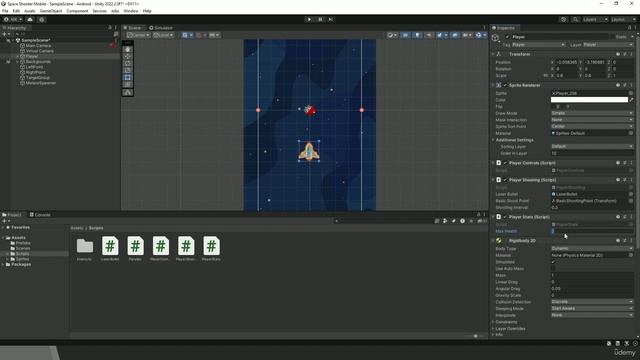Open the Collision Detection dropdown
This screenshot has height=360, width=640.
point(592,302)
